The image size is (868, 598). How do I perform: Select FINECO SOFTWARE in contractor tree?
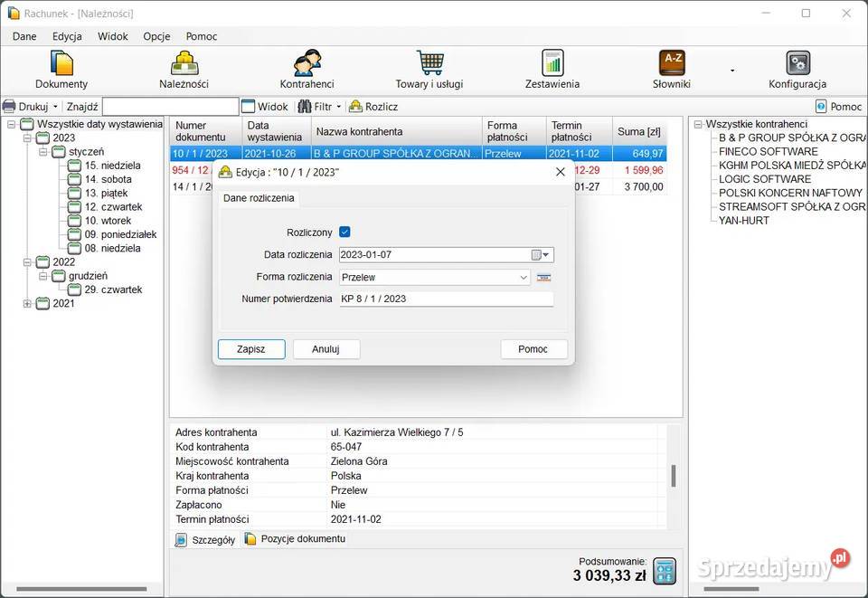[768, 152]
